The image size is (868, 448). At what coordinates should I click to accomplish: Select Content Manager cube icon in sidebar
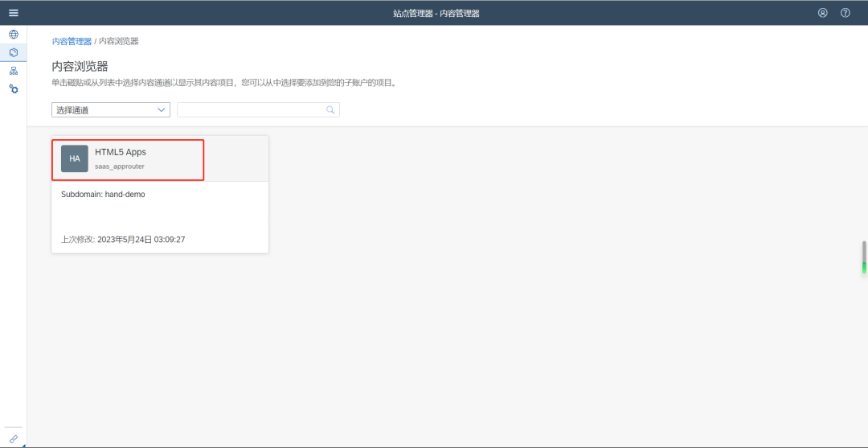(14, 52)
